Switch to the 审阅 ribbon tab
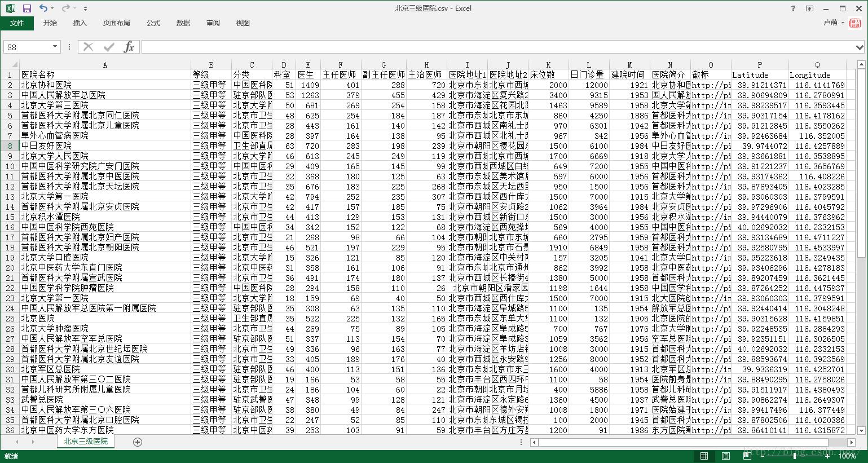 [213, 23]
